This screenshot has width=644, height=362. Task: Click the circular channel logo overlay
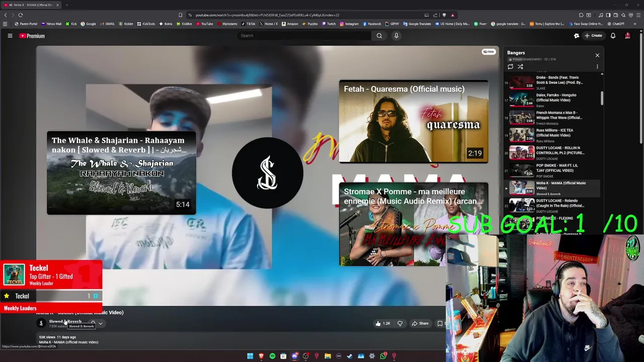pos(267,172)
